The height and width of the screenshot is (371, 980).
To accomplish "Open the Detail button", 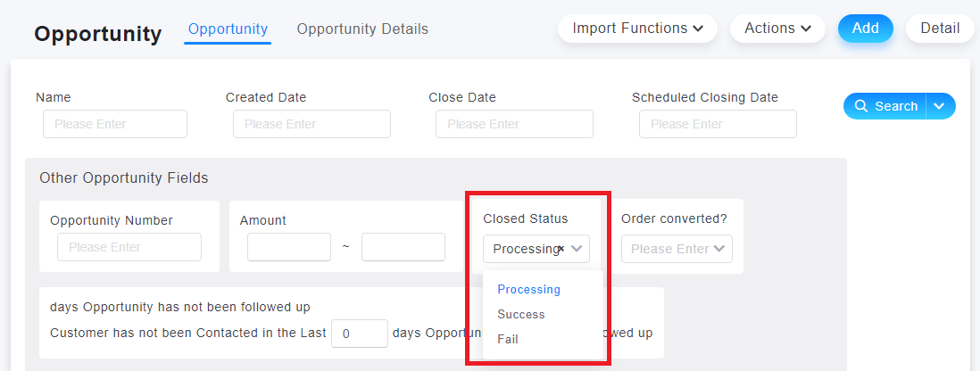I will 940,29.
